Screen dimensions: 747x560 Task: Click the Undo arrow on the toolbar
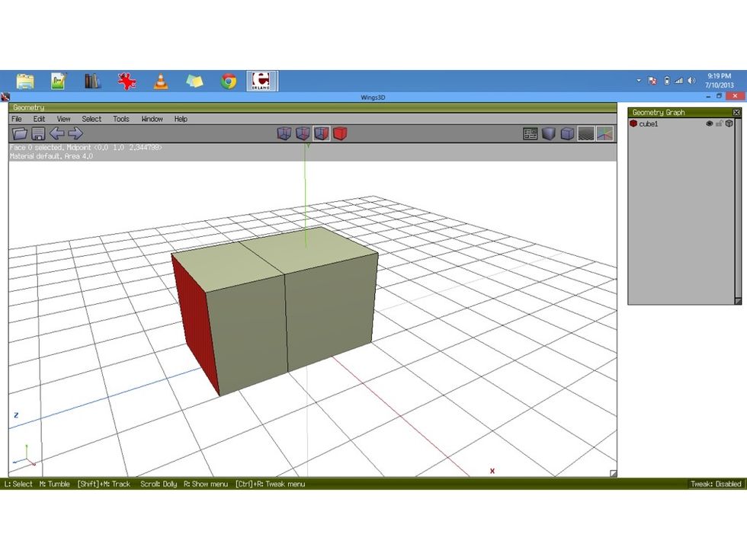(57, 133)
